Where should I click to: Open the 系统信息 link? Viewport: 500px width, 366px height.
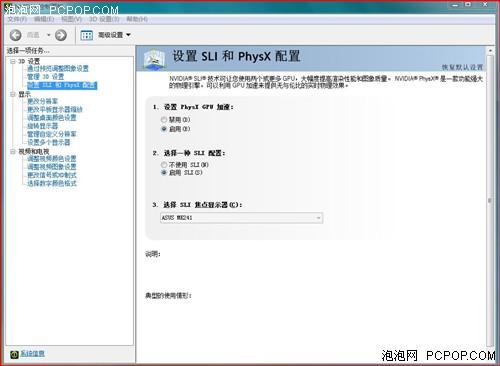pos(32,354)
